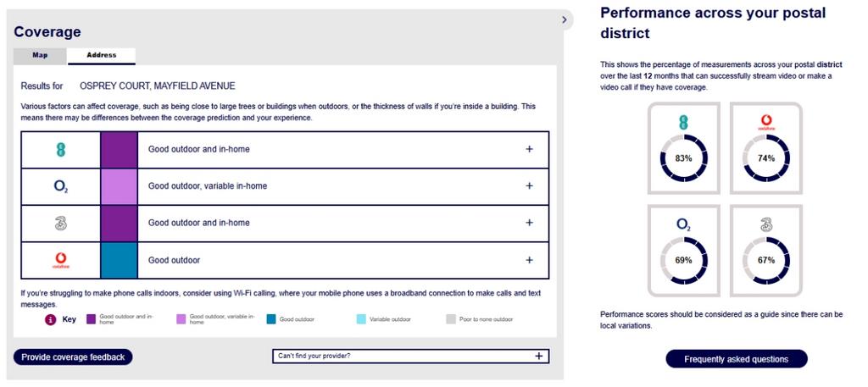Click the Vodafone logo in coverage table

(60, 260)
